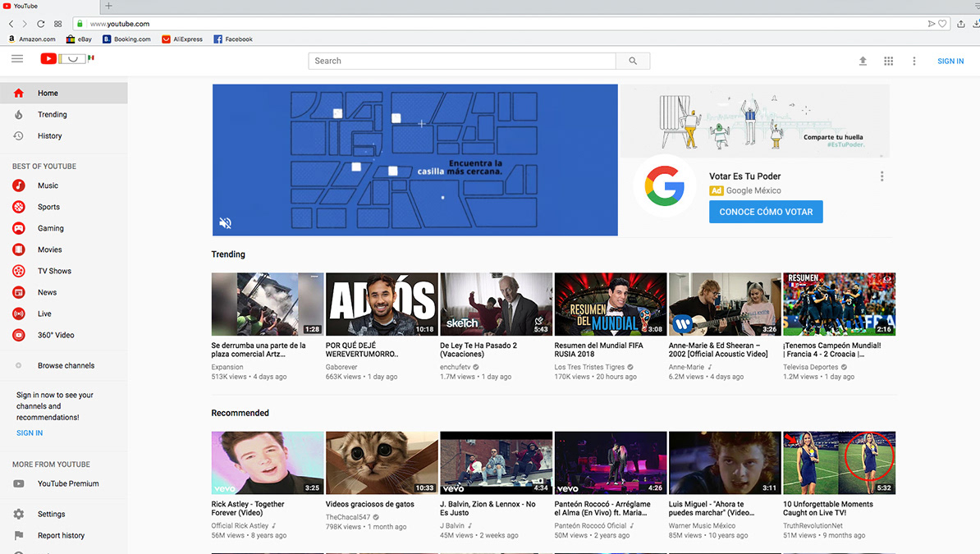The width and height of the screenshot is (980, 554).
Task: Open the Facebook bookmark
Action: click(233, 39)
